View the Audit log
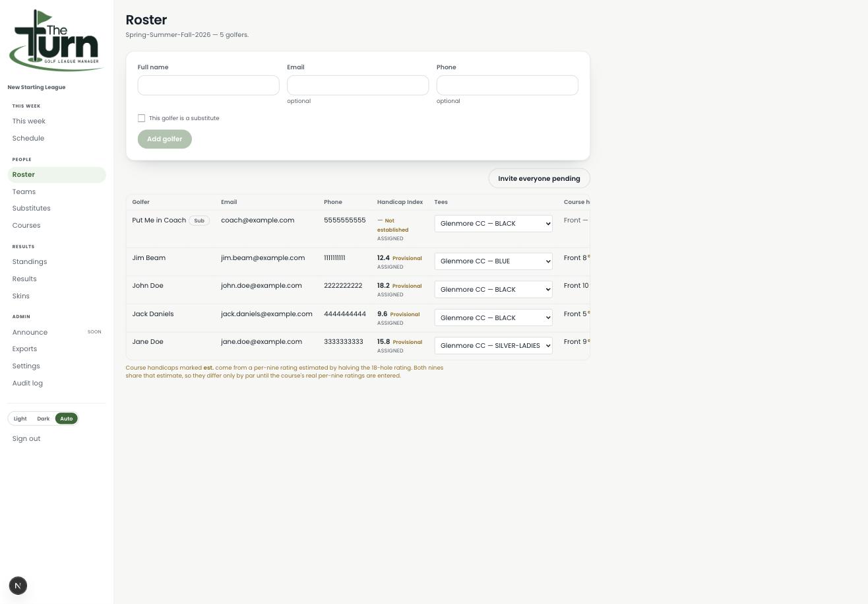 click(57, 384)
